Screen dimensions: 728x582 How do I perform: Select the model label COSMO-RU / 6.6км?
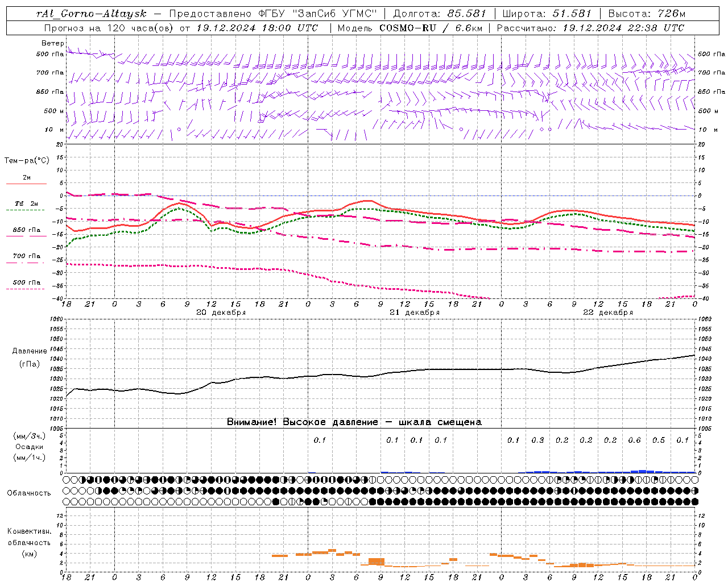click(431, 28)
